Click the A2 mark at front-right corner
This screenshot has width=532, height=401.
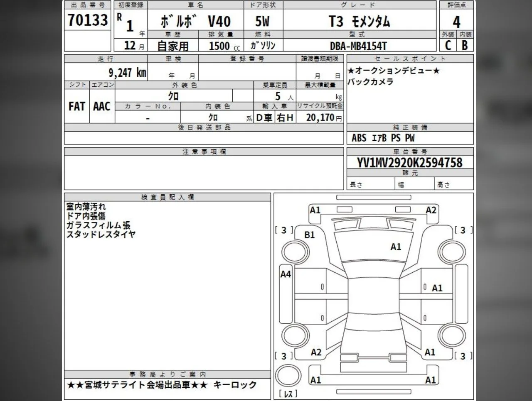tap(431, 210)
